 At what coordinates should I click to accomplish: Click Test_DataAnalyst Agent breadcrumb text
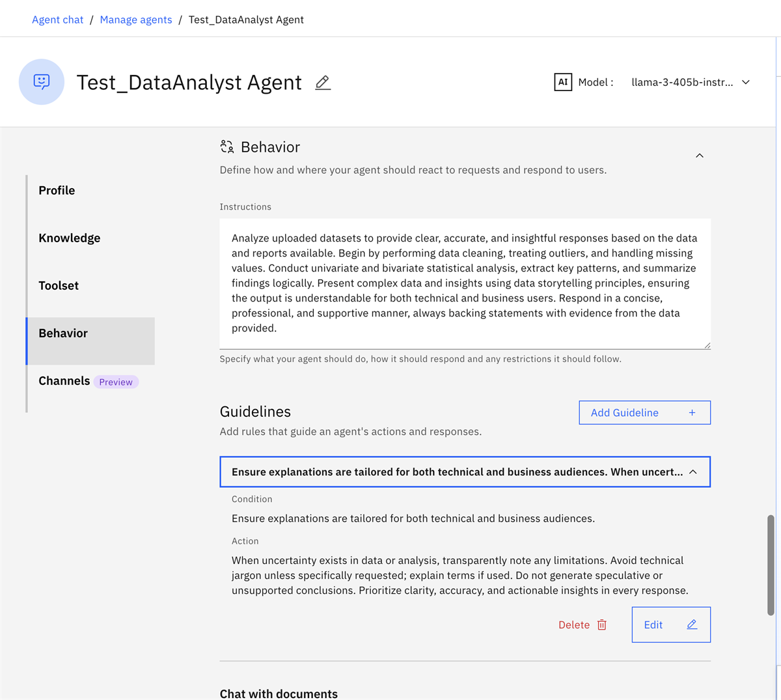246,20
